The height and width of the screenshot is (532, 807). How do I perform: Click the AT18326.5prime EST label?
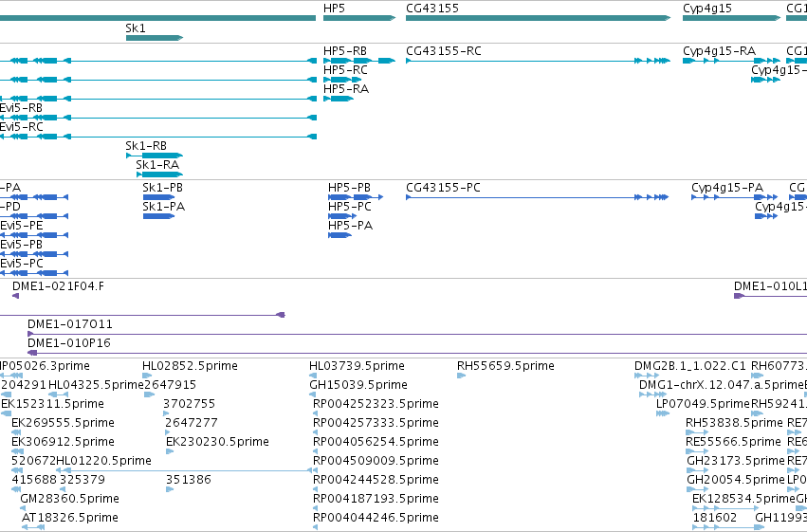point(69,519)
